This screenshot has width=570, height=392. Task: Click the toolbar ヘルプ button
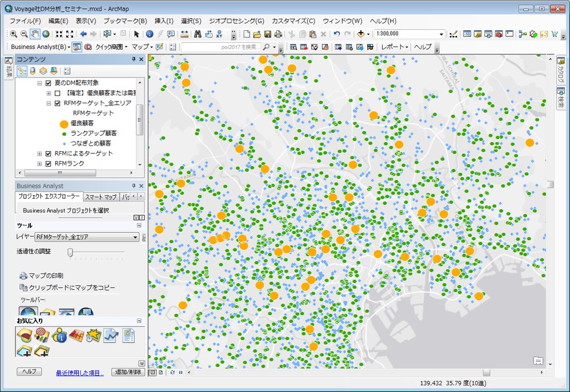[x=423, y=47]
